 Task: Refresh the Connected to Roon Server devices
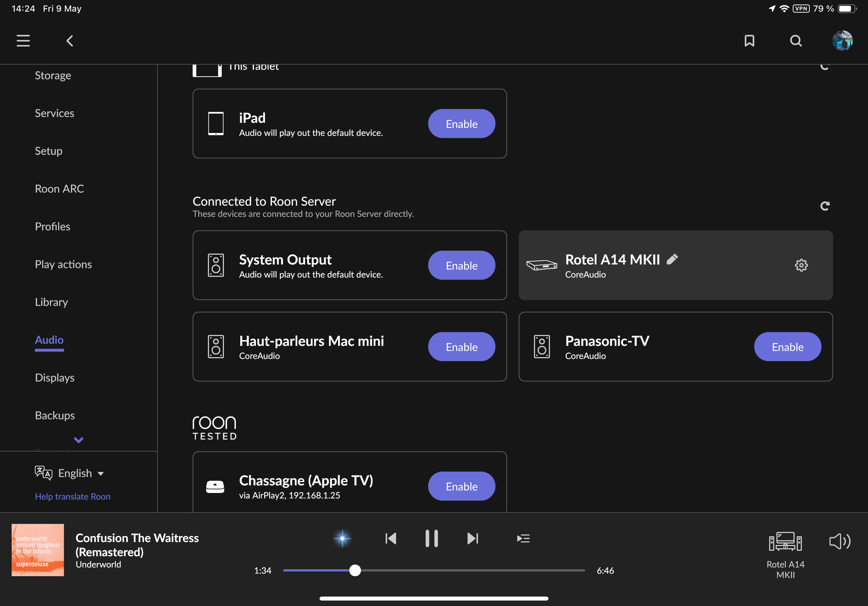coord(824,206)
